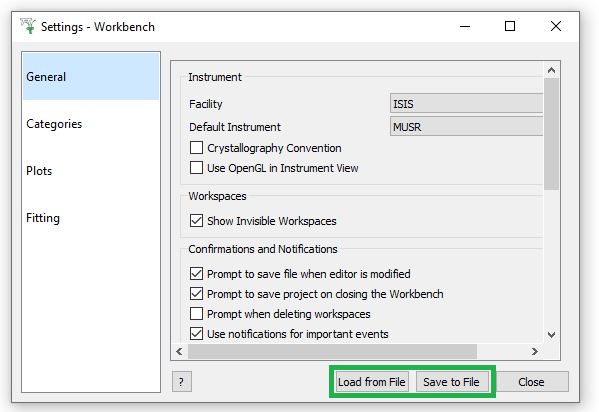Click the Facility label
The height and width of the screenshot is (412, 599).
[x=206, y=104]
